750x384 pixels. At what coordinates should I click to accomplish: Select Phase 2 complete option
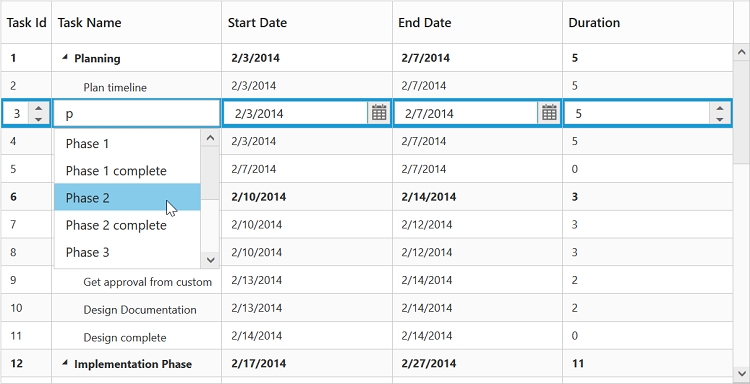[127, 225]
